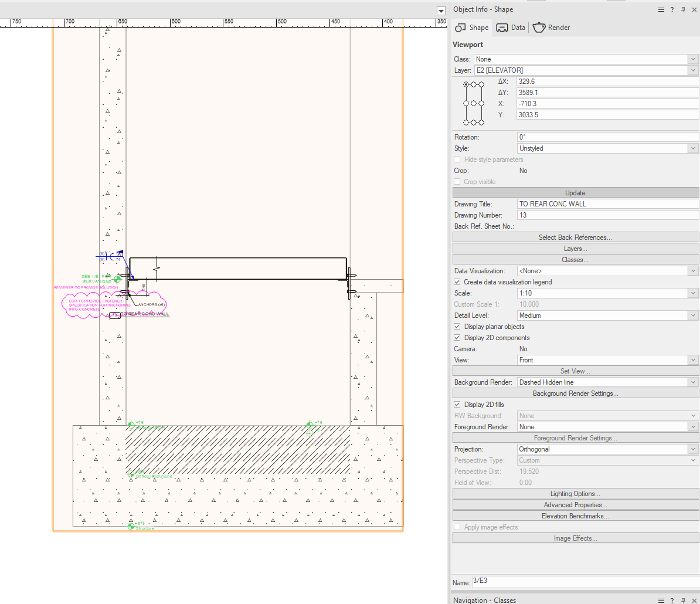Click the Drawing Title input field
The image size is (700, 604).
point(607,204)
